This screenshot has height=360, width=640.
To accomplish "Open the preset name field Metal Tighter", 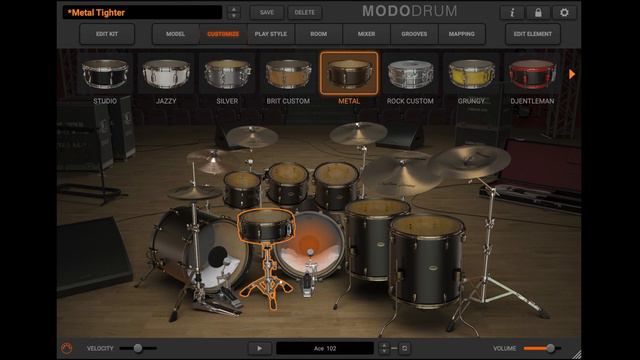I will pos(142,13).
